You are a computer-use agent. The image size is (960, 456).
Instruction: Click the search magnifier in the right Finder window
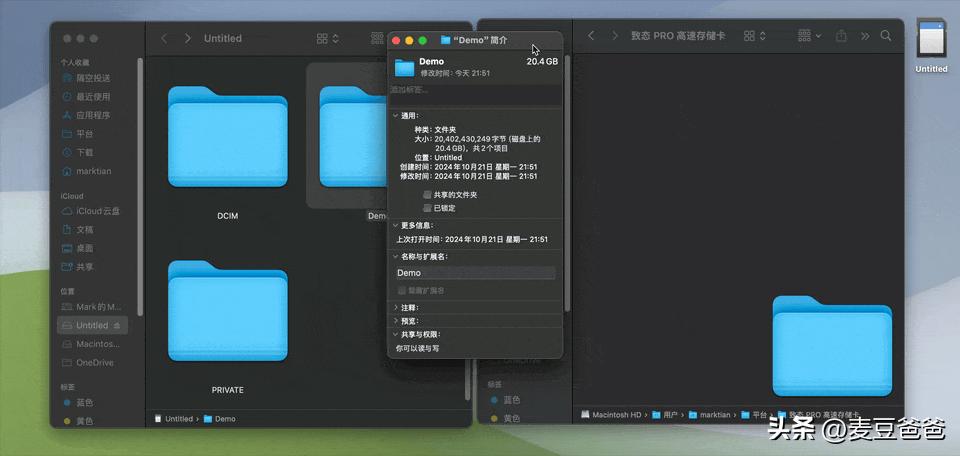[x=885, y=36]
